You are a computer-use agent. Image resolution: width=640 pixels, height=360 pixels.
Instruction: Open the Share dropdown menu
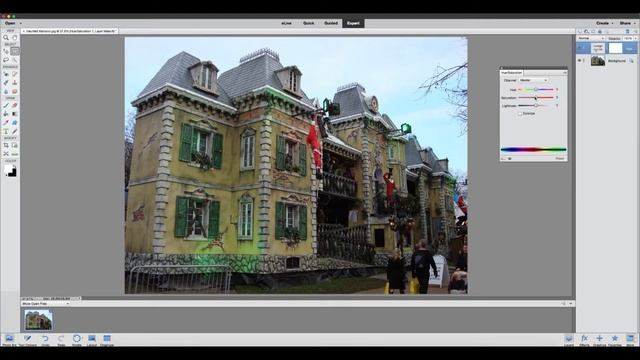pos(627,23)
